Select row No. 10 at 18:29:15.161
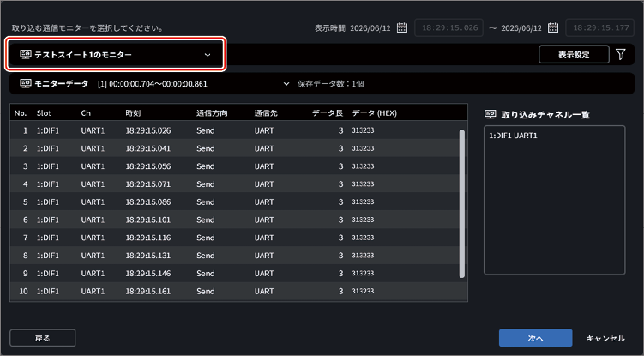 (235, 291)
